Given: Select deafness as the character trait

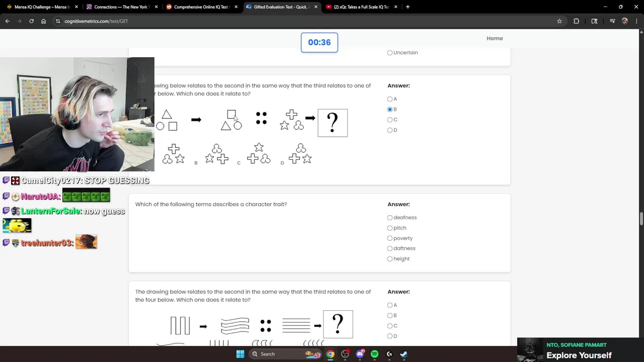Looking at the screenshot, I should point(390,218).
